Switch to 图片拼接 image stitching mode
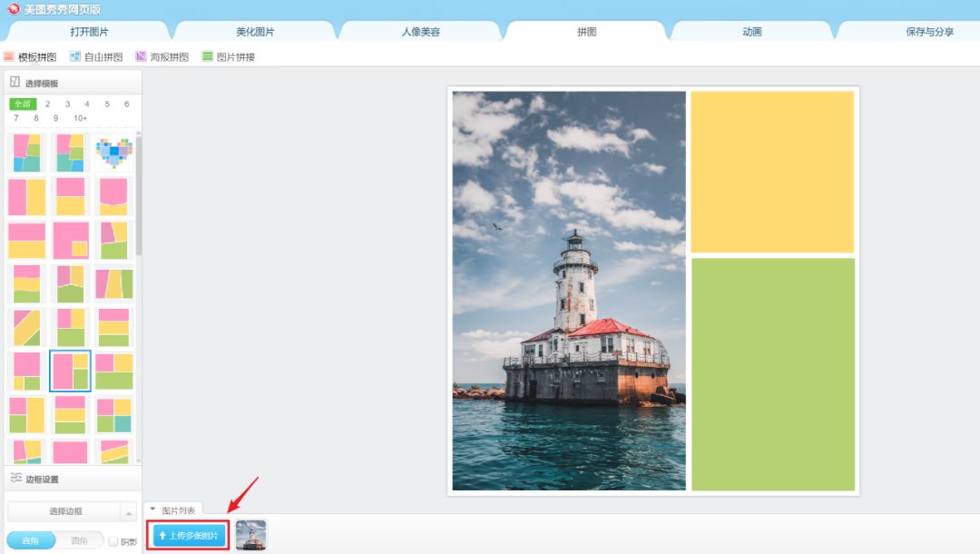Viewport: 980px width, 554px height. pos(228,57)
